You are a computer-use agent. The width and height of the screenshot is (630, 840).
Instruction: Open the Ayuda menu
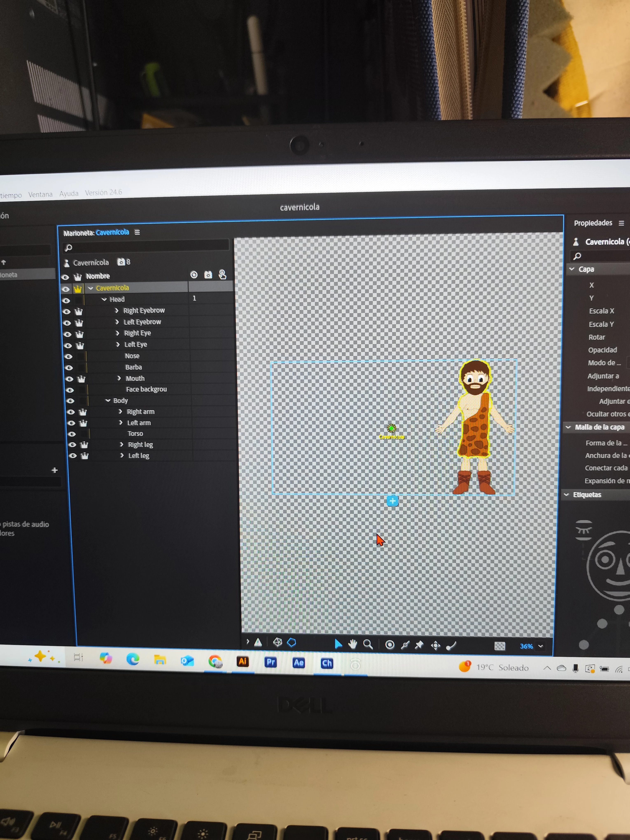(69, 194)
